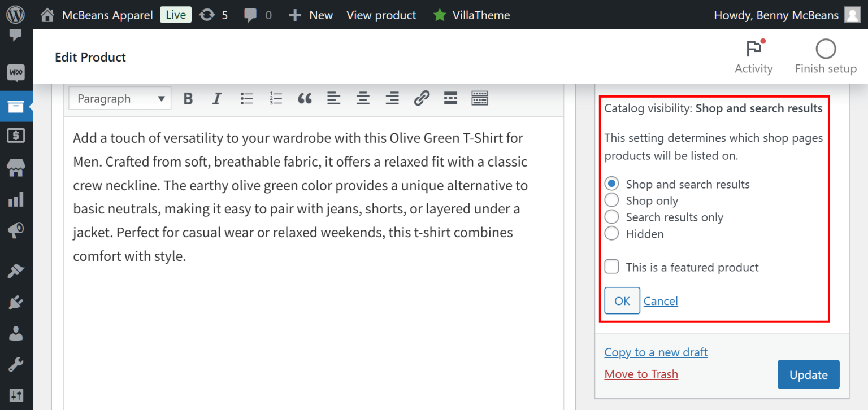Insert a numbered list
This screenshot has height=410, width=868.
(276, 98)
